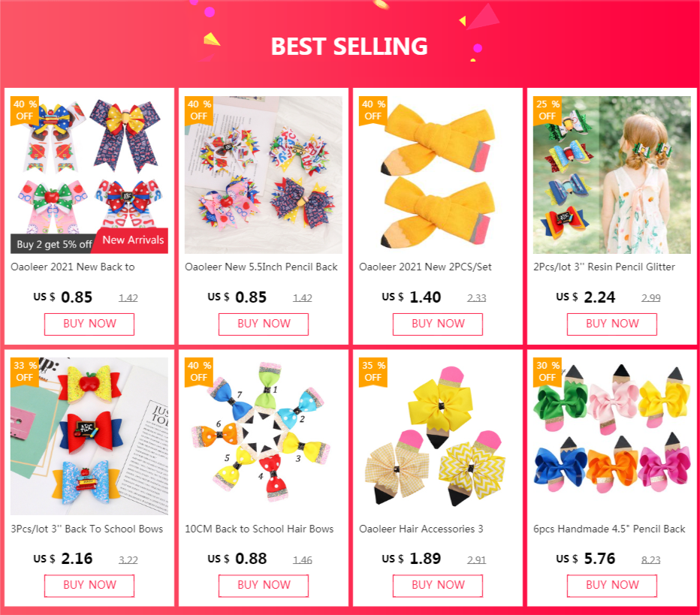
Task: Open the title Oaoleer 2021 New 2PCS/Set
Action: (425, 267)
